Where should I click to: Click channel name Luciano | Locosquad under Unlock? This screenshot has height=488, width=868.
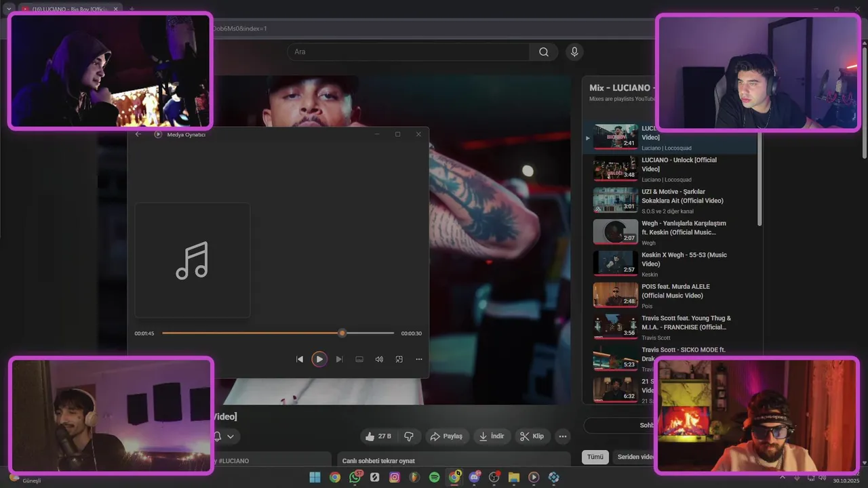(x=667, y=180)
